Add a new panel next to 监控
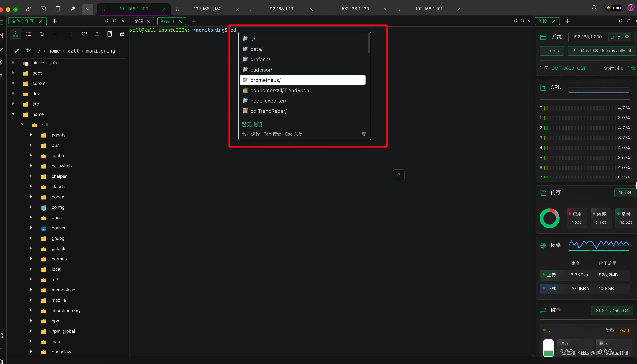Screen dimensions: 637x364 567,21
